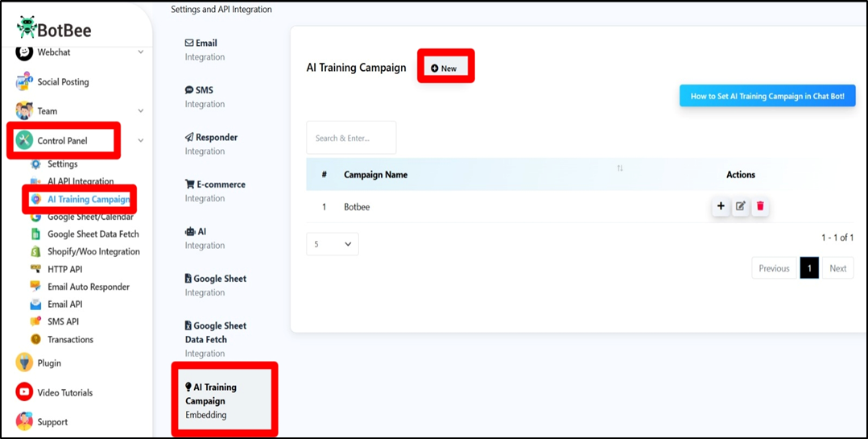Image resolution: width=868 pixels, height=439 pixels.
Task: Expand the Webchat menu chevron
Action: 141,52
